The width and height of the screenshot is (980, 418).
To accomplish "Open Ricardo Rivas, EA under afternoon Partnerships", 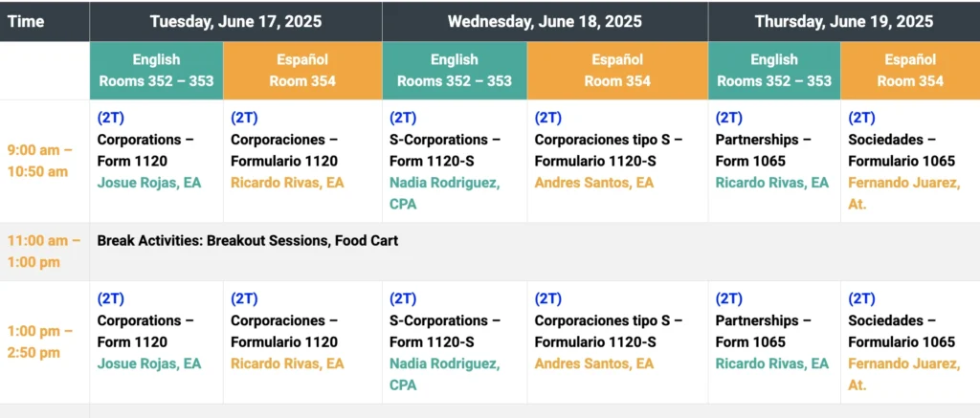I will tap(772, 363).
